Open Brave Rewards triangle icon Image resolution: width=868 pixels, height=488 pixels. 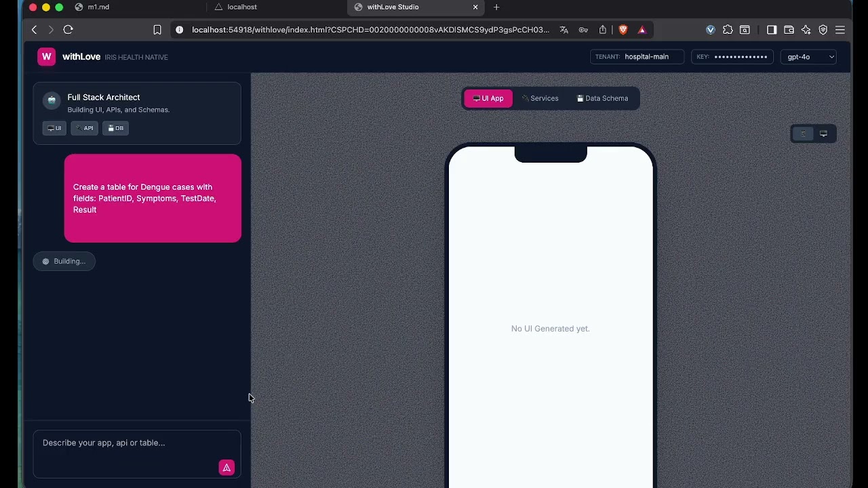click(x=642, y=30)
